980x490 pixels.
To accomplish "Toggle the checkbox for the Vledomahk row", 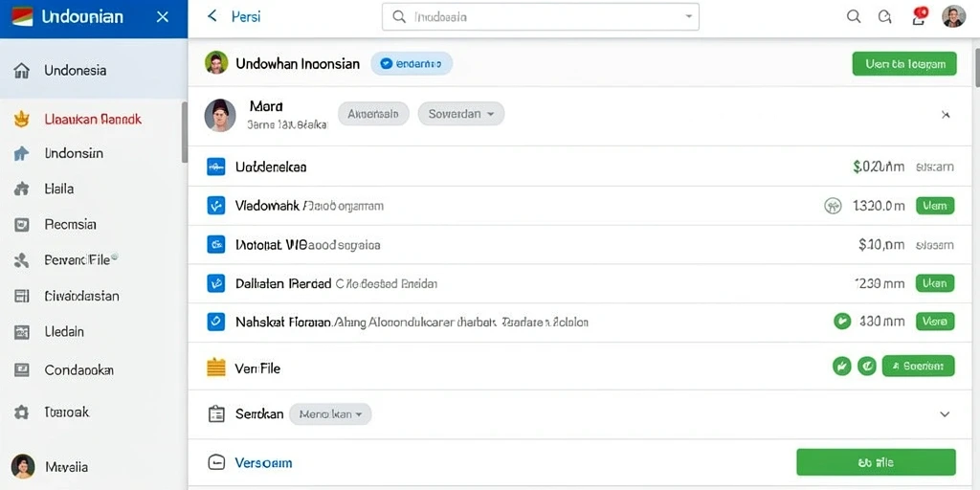I will (215, 205).
